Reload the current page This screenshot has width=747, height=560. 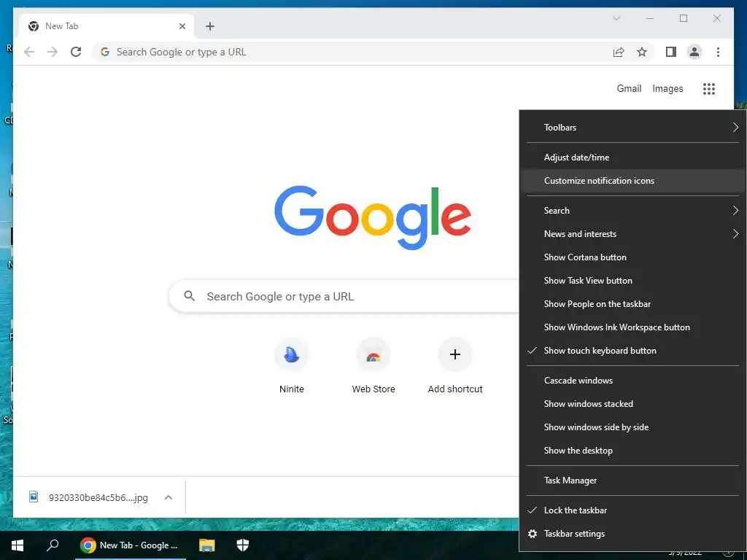[76, 52]
